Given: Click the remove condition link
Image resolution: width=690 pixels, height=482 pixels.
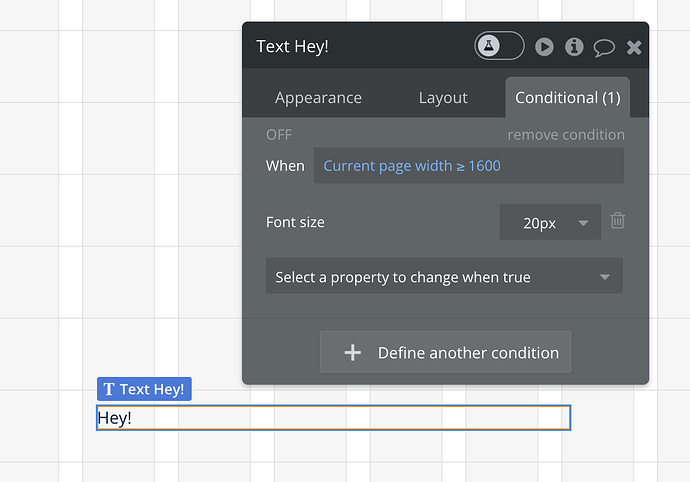Looking at the screenshot, I should pos(565,135).
